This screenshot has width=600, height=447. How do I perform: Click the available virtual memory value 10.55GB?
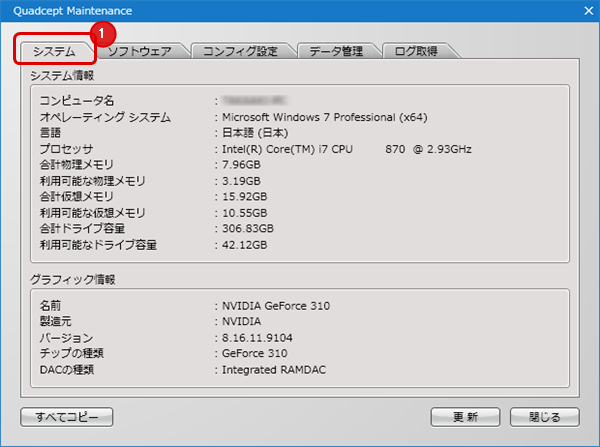coord(245,213)
